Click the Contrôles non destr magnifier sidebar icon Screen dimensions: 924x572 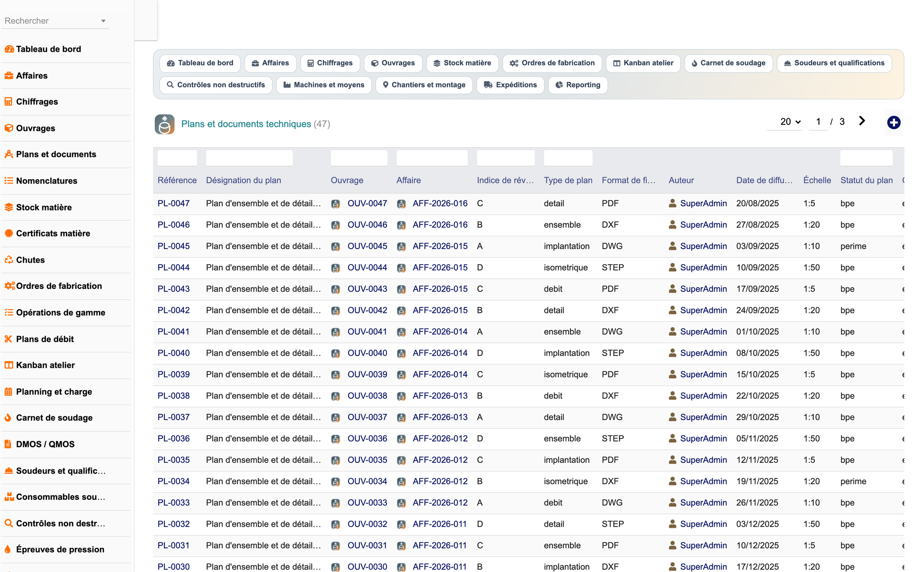(9, 523)
